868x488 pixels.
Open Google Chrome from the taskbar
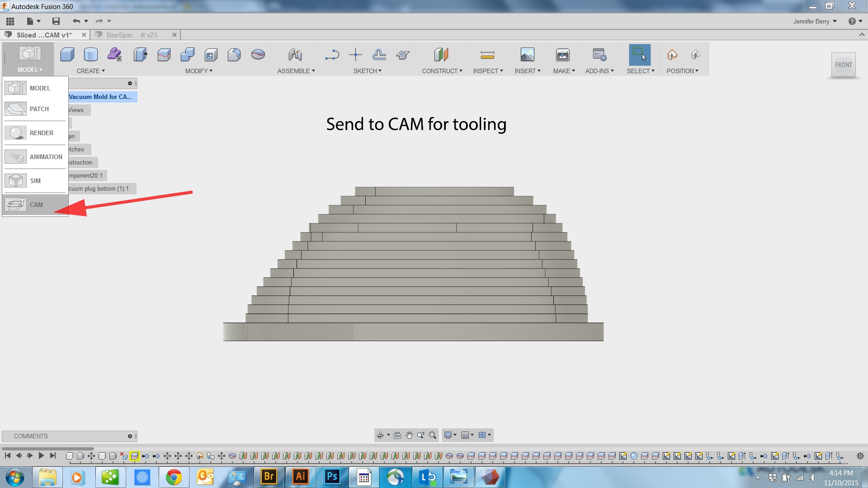pos(174,477)
